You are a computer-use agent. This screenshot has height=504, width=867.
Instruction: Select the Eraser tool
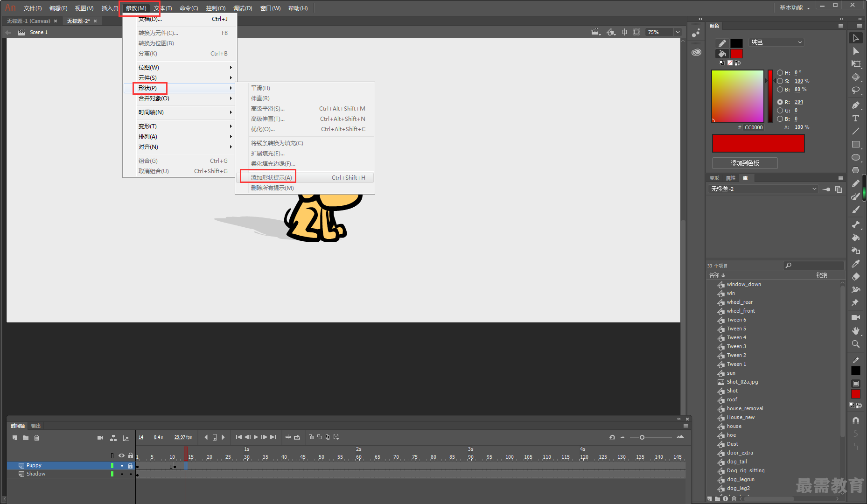[855, 277]
